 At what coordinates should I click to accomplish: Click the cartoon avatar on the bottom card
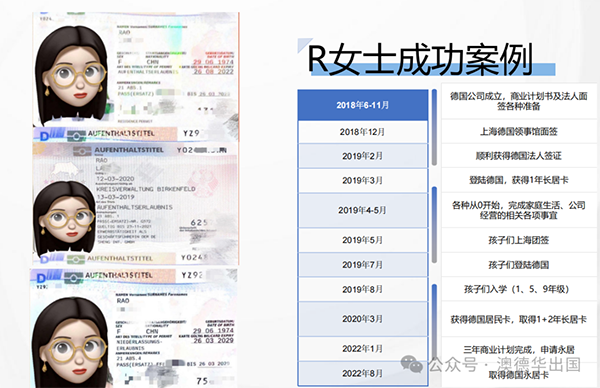tap(71, 342)
